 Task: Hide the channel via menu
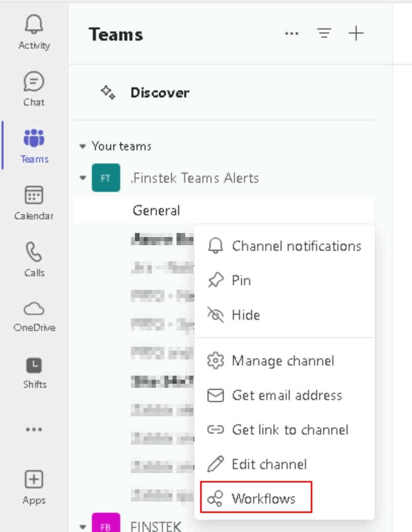point(285,315)
